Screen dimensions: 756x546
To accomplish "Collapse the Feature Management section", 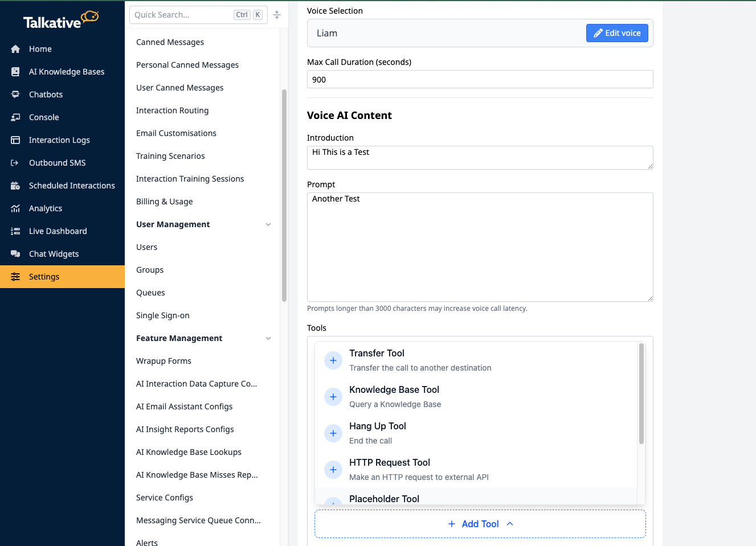I will pyautogui.click(x=268, y=338).
